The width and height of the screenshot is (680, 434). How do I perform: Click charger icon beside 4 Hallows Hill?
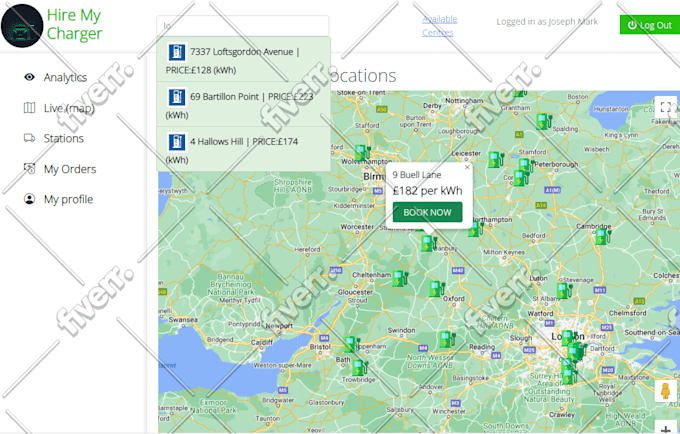[177, 142]
